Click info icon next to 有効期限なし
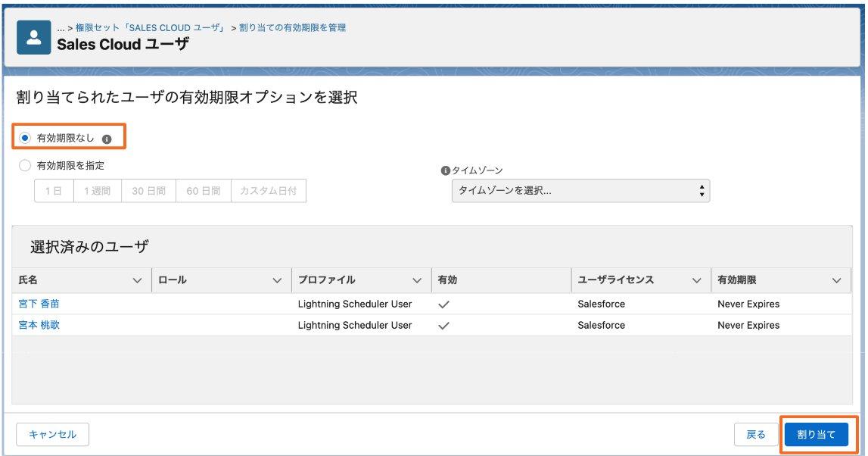Image resolution: width=868 pixels, height=456 pixels. point(107,139)
